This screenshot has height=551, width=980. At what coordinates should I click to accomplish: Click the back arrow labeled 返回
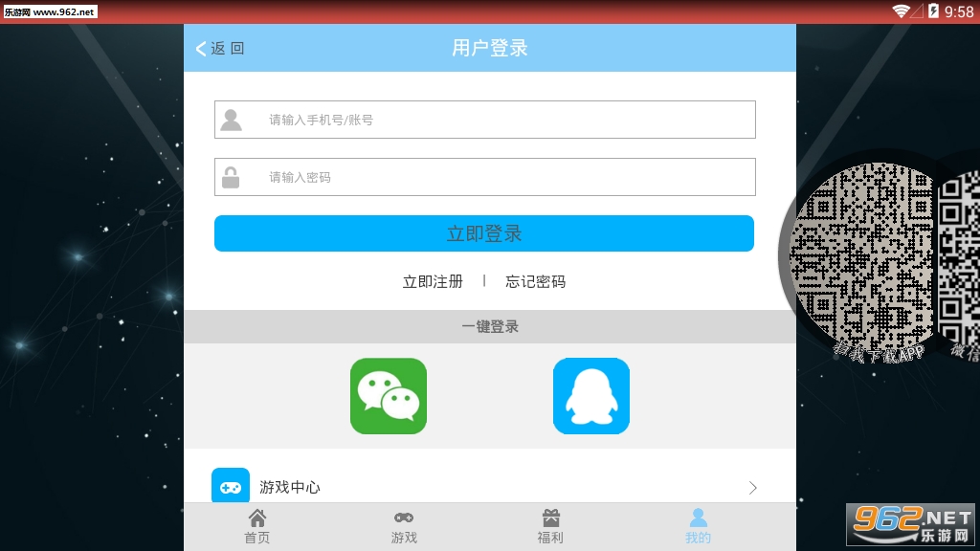click(x=220, y=48)
